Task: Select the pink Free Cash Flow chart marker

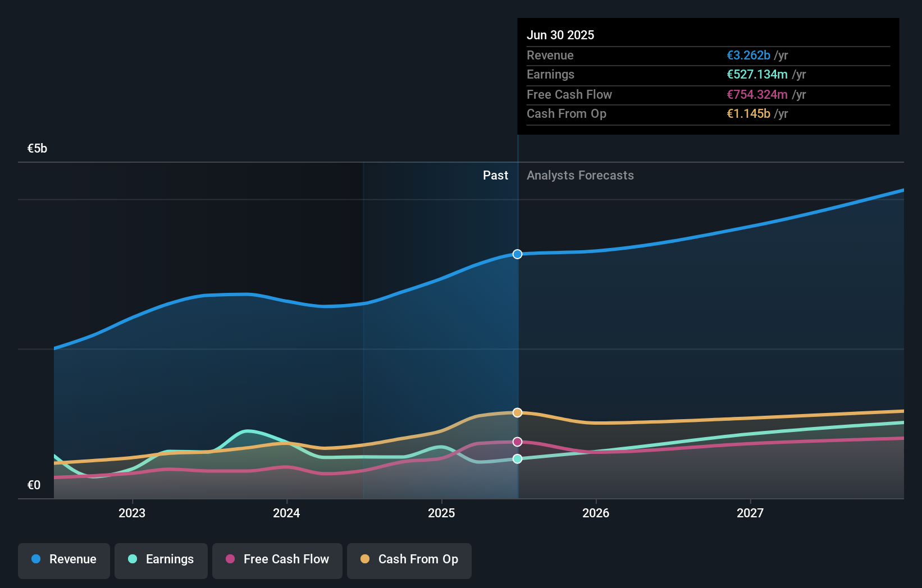Action: pyautogui.click(x=517, y=442)
